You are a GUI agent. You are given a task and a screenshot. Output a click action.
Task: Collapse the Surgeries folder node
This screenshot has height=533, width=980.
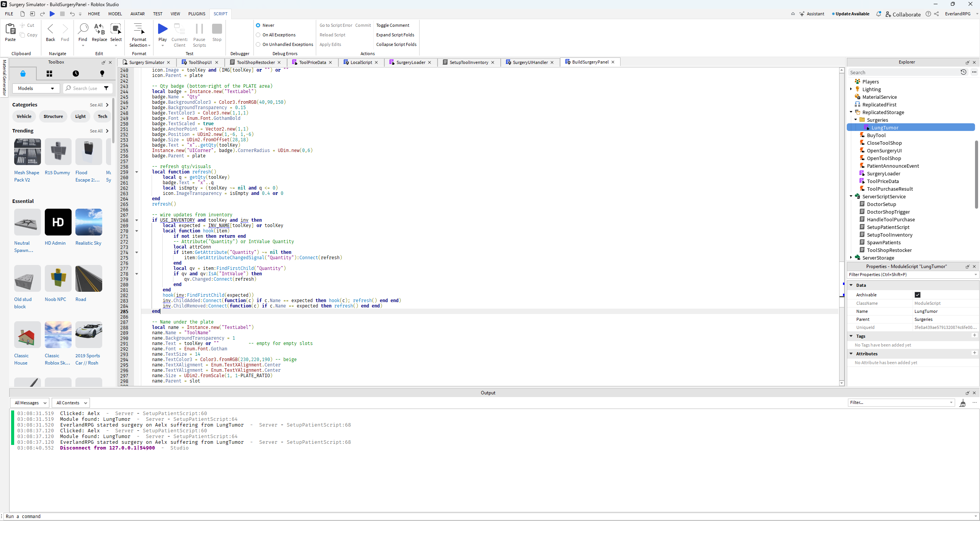[856, 120]
